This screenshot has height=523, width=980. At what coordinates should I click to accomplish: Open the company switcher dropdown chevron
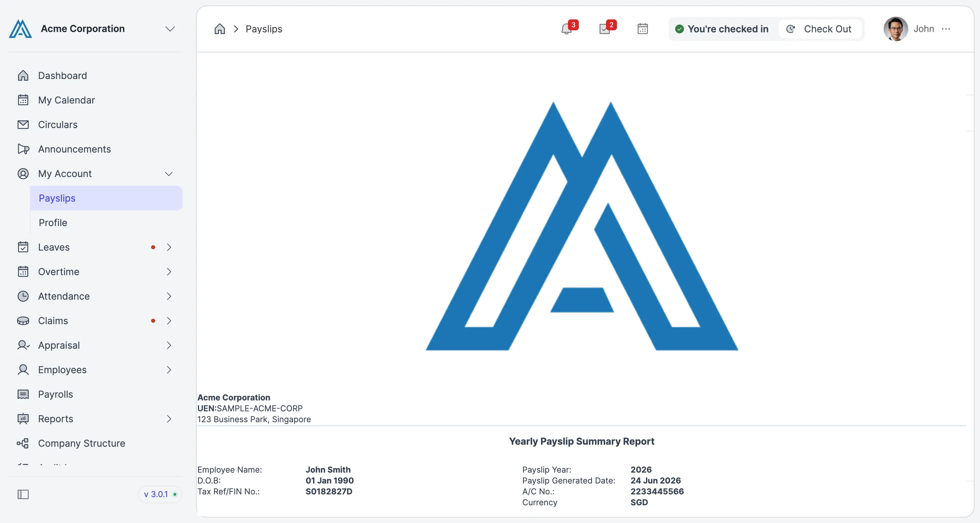[170, 29]
